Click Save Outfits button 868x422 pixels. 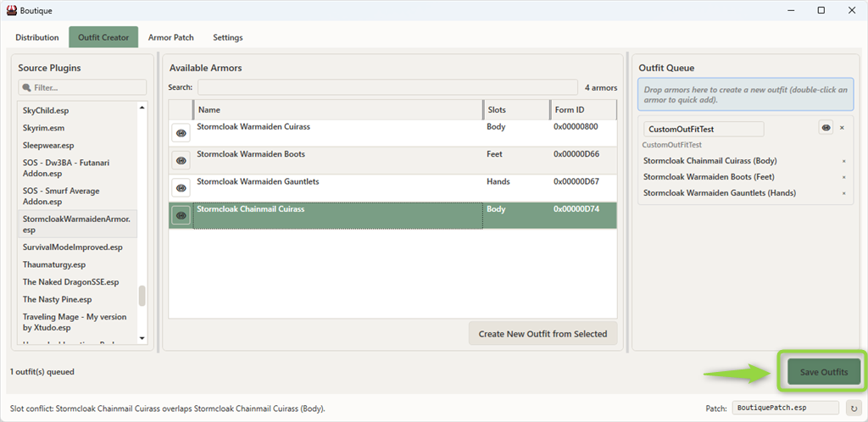coord(823,373)
